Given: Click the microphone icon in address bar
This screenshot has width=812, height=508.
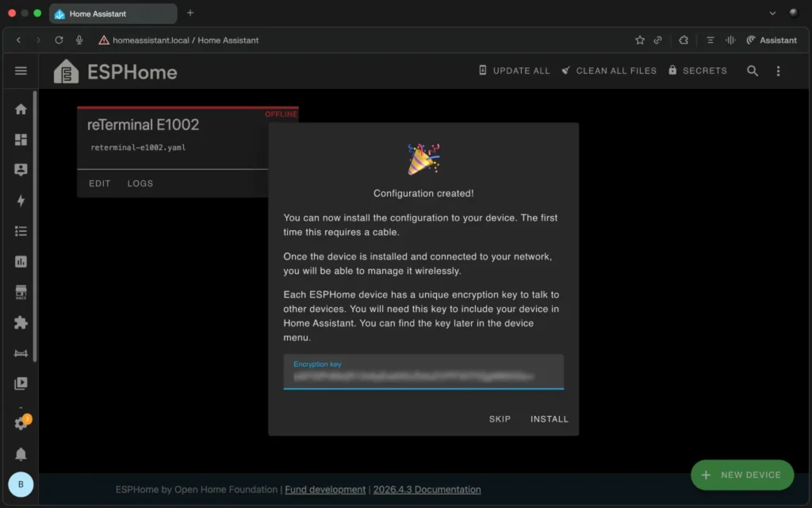Looking at the screenshot, I should (79, 40).
